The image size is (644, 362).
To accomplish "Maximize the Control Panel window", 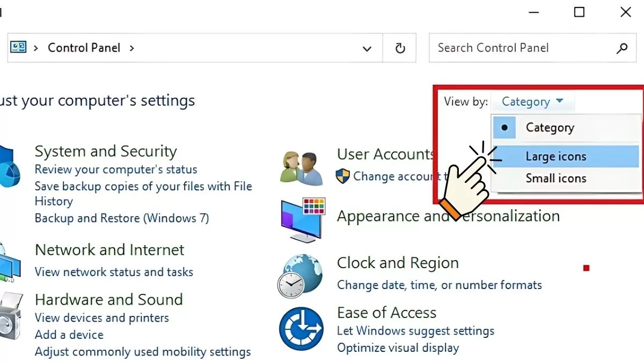I will (x=580, y=12).
